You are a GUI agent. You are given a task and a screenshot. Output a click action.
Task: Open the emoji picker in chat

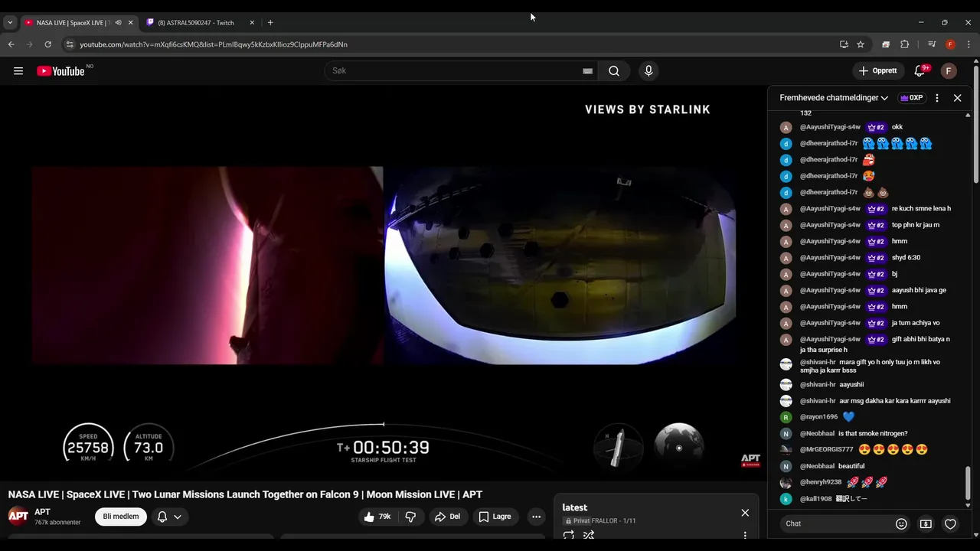coord(901,523)
